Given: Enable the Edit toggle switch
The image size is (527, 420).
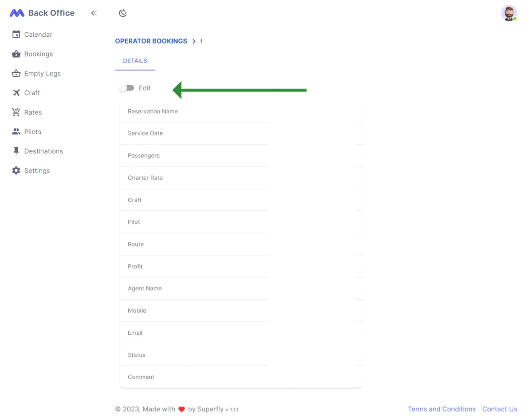Looking at the screenshot, I should [x=127, y=88].
